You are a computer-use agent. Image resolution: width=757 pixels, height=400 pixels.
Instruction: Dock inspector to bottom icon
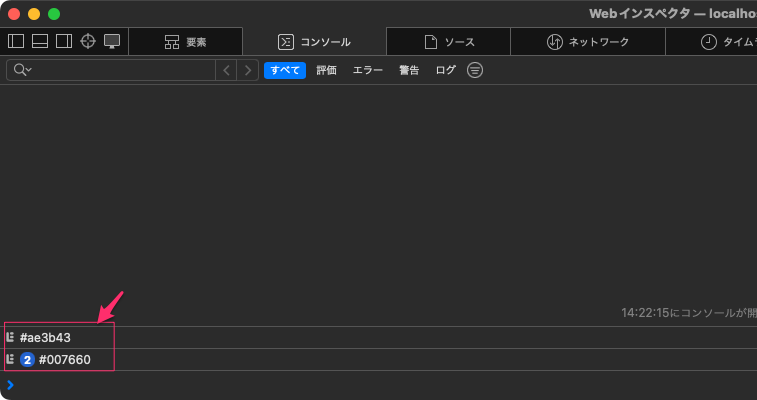(40, 42)
